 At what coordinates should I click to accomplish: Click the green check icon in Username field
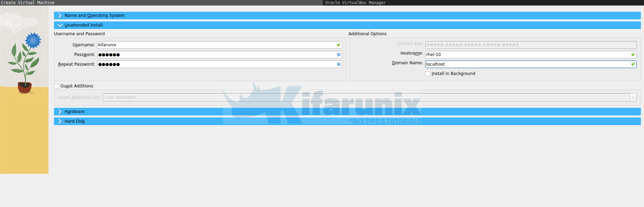coord(338,45)
